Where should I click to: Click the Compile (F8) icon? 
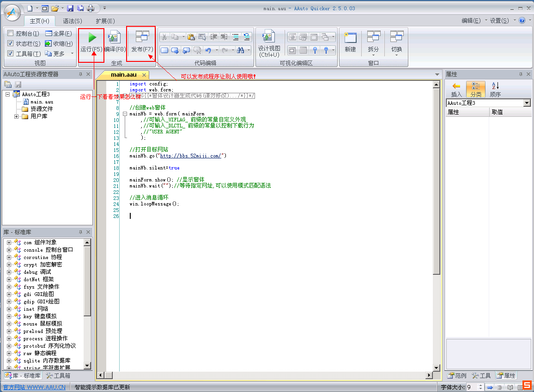tap(114, 38)
